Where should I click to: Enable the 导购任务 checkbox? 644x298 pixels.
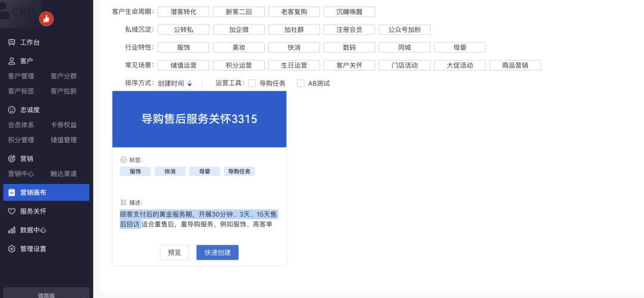point(252,84)
